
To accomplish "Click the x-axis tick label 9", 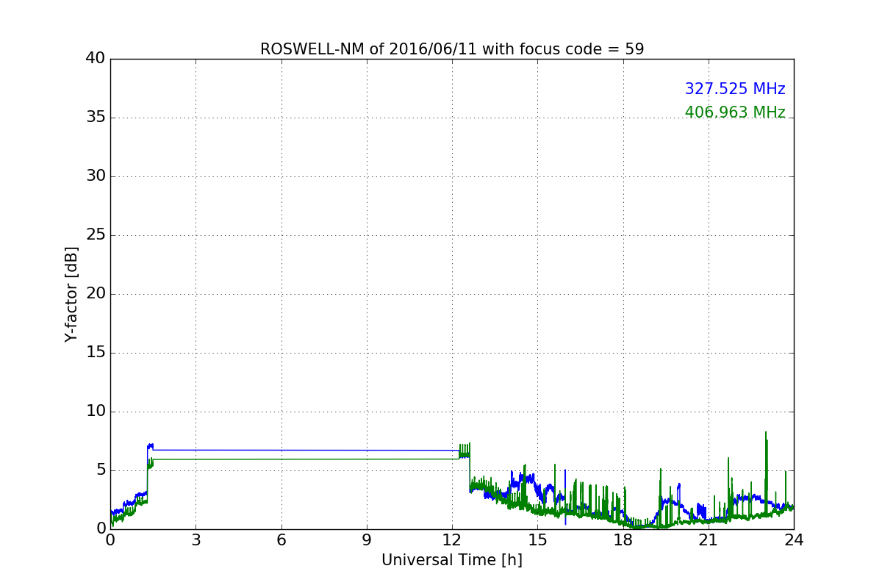I will click(x=367, y=540).
